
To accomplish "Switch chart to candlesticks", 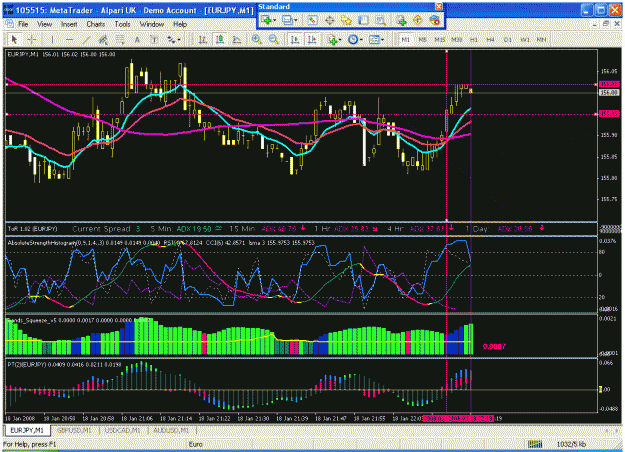I will [220, 39].
